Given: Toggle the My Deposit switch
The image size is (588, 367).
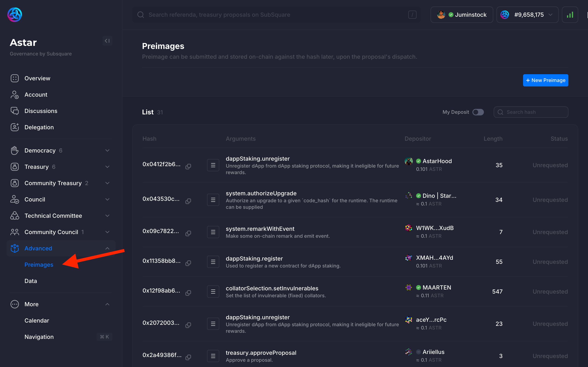Looking at the screenshot, I should coord(478,112).
